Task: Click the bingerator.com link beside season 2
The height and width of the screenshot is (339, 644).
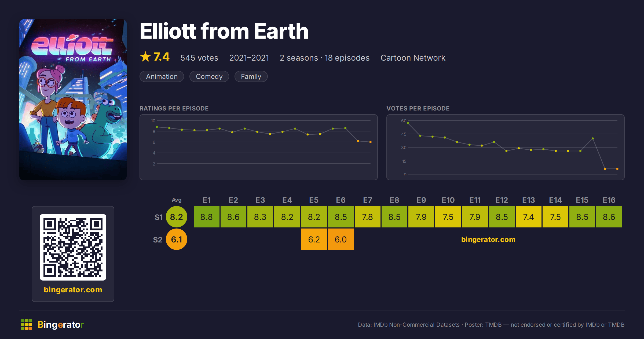Action: click(x=488, y=239)
